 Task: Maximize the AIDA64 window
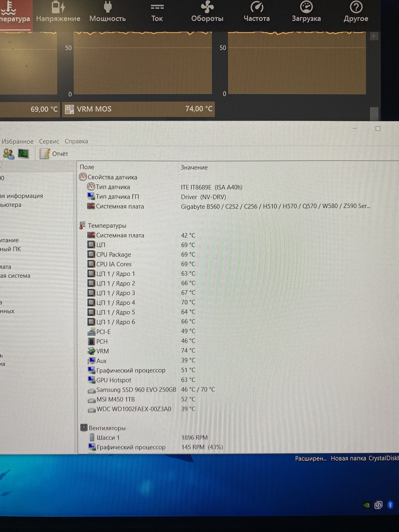click(x=378, y=129)
